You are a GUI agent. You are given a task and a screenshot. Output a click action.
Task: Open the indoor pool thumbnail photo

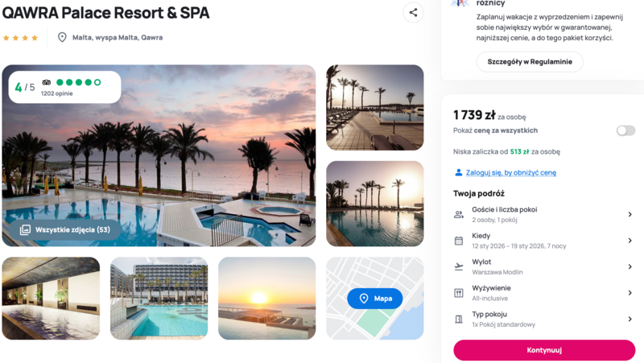coord(51,298)
